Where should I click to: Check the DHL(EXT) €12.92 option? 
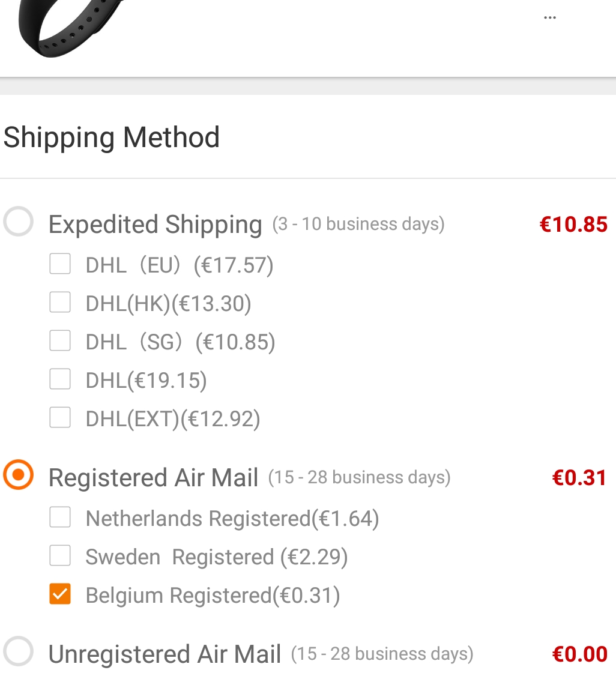[60, 417]
